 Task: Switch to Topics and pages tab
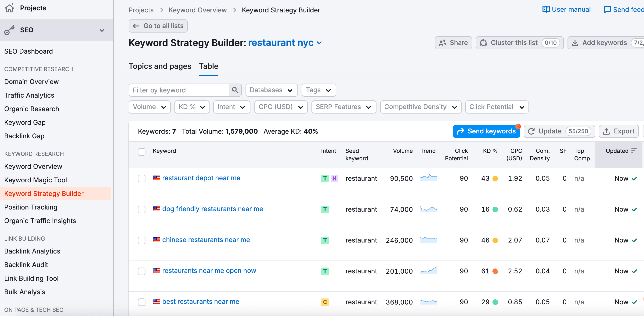[160, 66]
